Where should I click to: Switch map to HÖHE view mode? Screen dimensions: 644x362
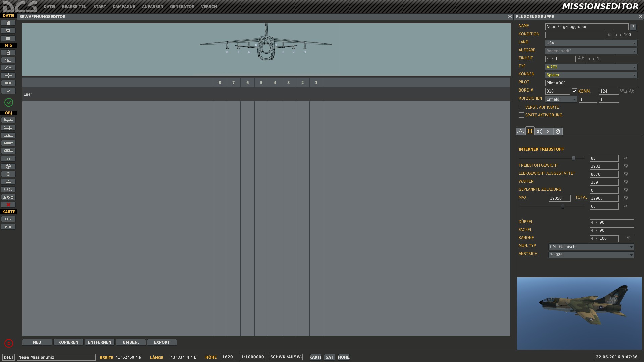344,357
